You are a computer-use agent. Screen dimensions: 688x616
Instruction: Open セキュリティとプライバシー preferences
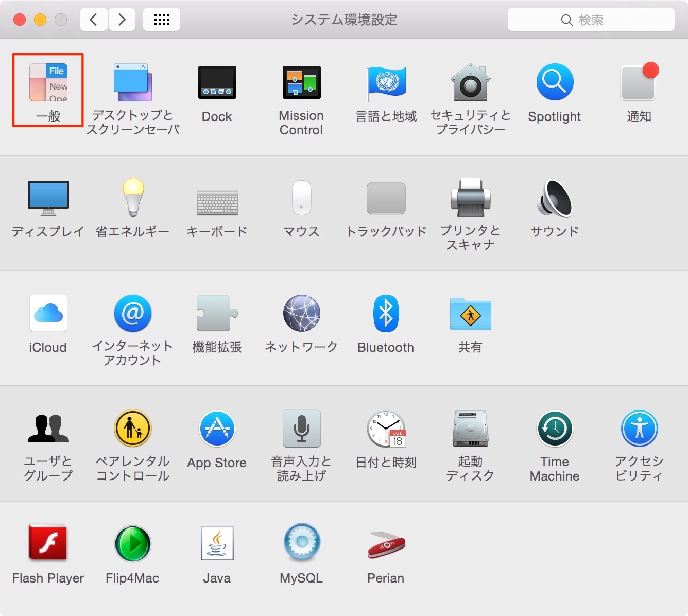click(x=471, y=82)
